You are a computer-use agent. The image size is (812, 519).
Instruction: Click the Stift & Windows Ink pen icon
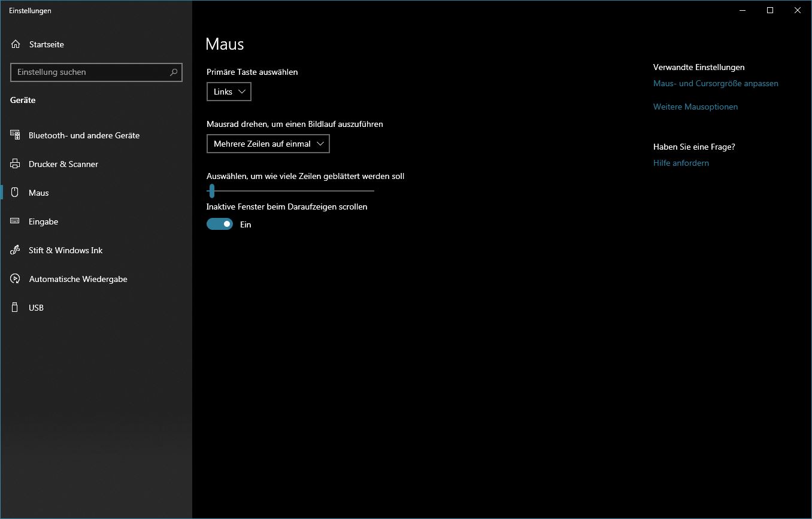[16, 250]
